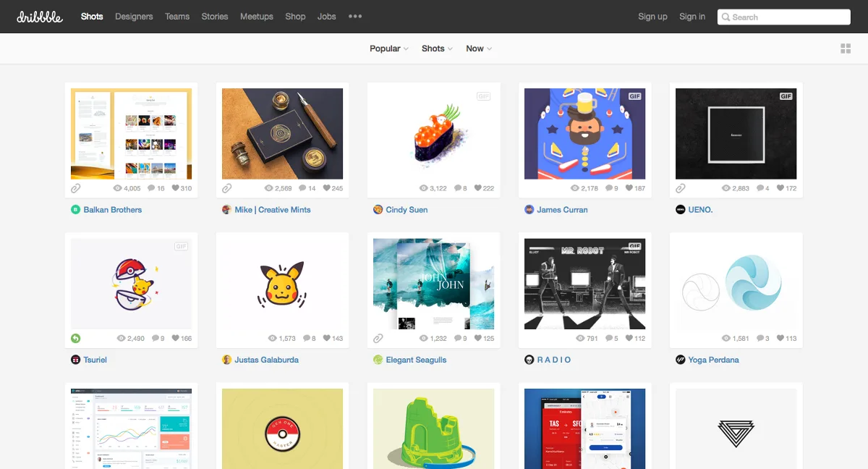The width and height of the screenshot is (868, 469).
Task: Click Tsuriel avatar icon
Action: [x=75, y=360]
